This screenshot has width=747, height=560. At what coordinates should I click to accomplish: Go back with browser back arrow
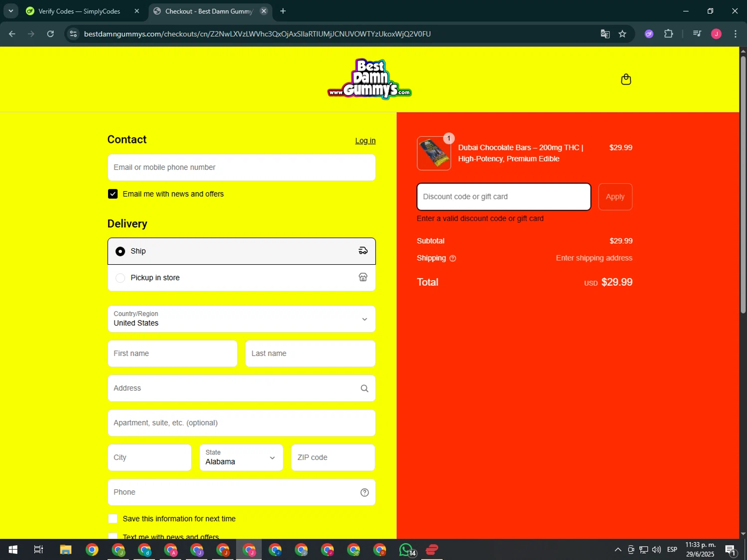(12, 34)
